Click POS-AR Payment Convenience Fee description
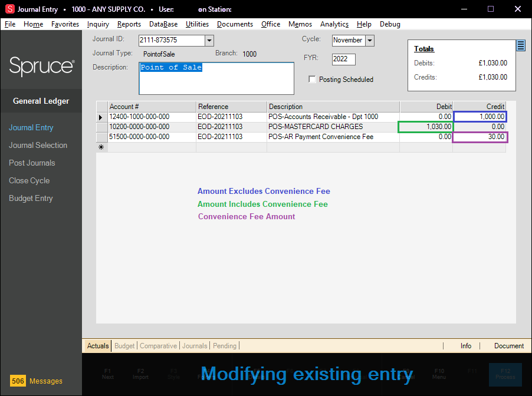Screen dimensions: 532x396 tap(333, 137)
